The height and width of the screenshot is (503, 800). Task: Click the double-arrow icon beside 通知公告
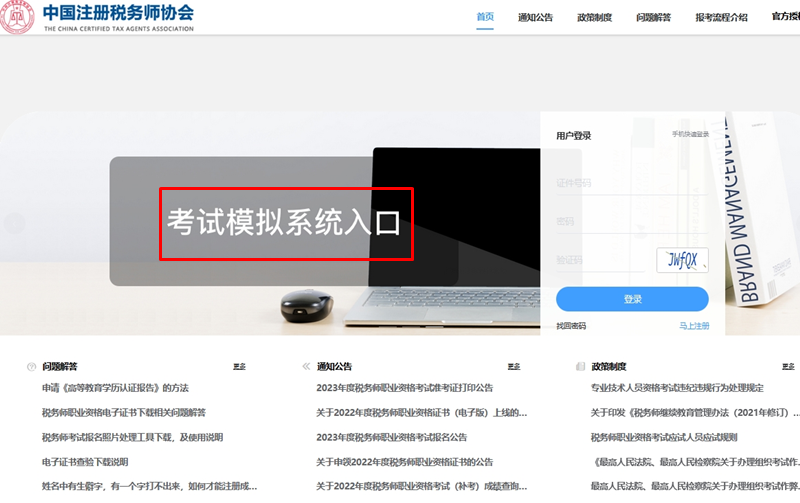[306, 366]
